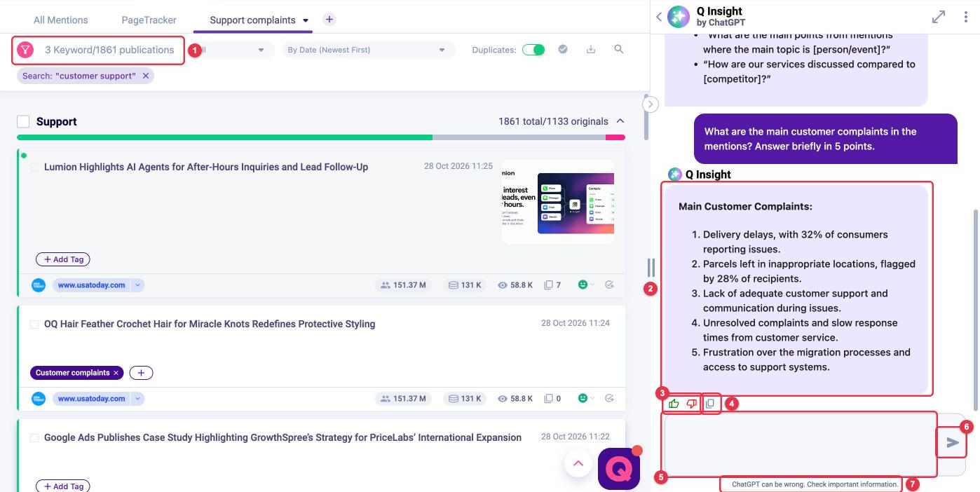Viewport: 980px width, 492px height.
Task: Open www.usatoday.com link on Lumion article
Action: (91, 285)
